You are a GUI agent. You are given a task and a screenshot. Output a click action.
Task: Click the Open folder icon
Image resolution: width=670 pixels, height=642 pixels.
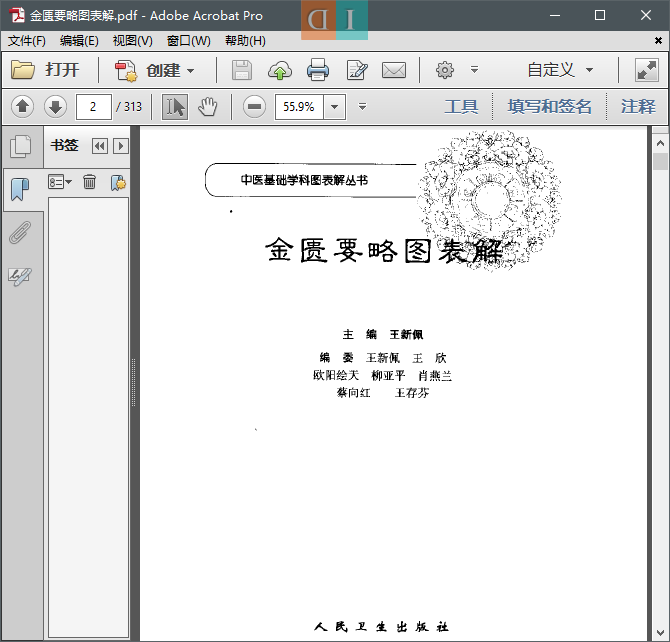click(23, 70)
